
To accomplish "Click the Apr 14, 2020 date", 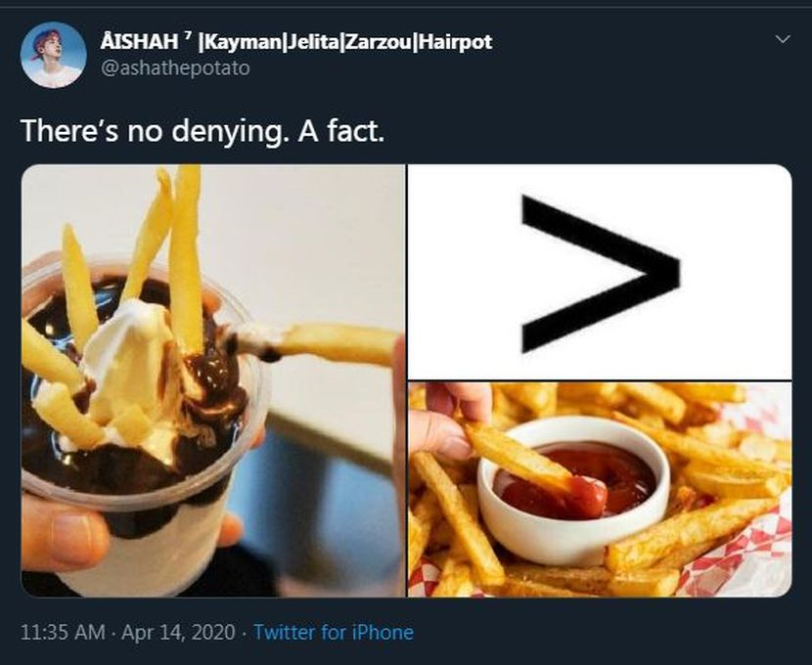I will tap(178, 632).
